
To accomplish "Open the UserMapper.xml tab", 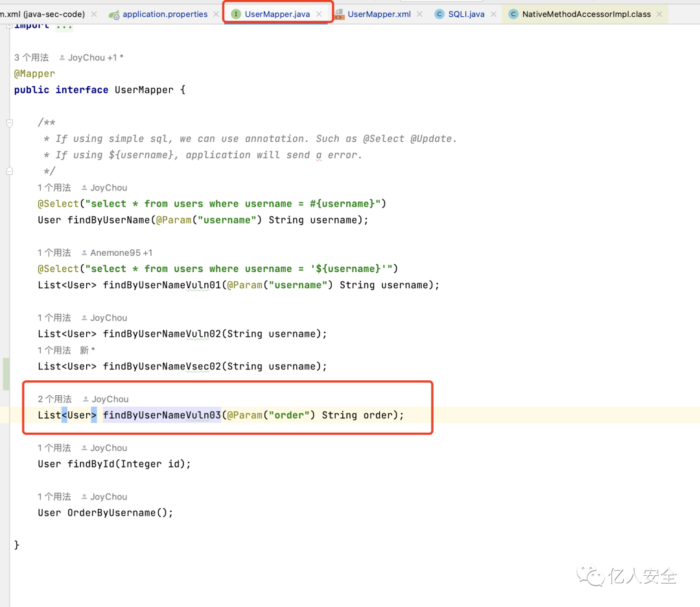I will (379, 14).
